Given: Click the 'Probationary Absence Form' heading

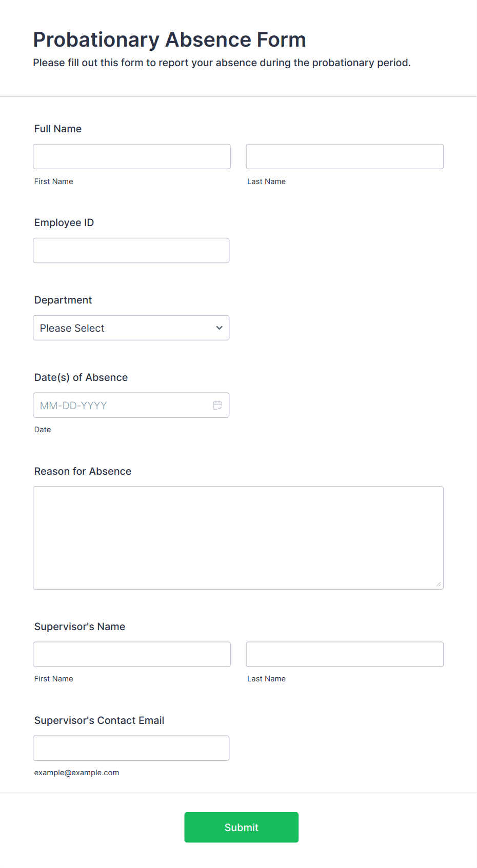Looking at the screenshot, I should [x=170, y=39].
